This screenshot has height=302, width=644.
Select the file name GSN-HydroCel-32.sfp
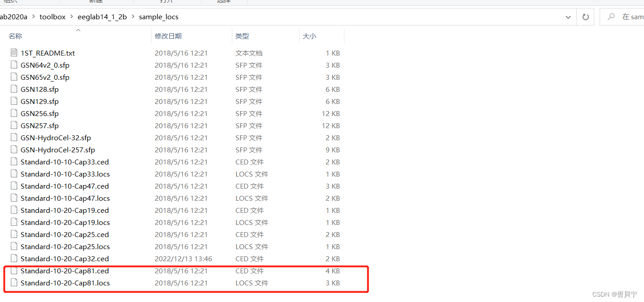pos(56,138)
